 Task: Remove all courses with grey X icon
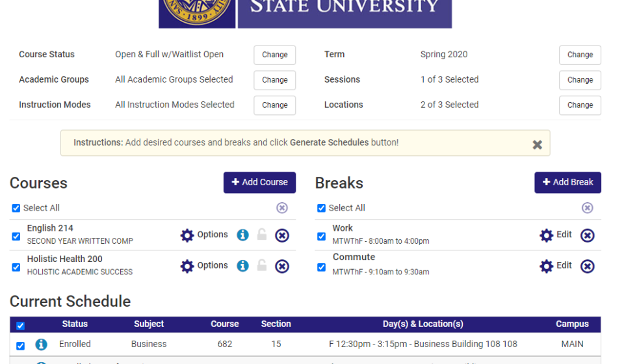click(281, 207)
